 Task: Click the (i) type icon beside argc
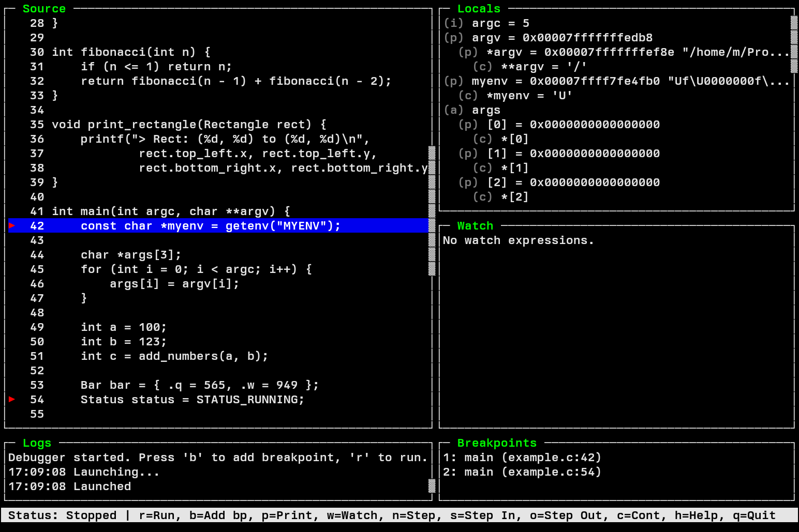coord(453,23)
